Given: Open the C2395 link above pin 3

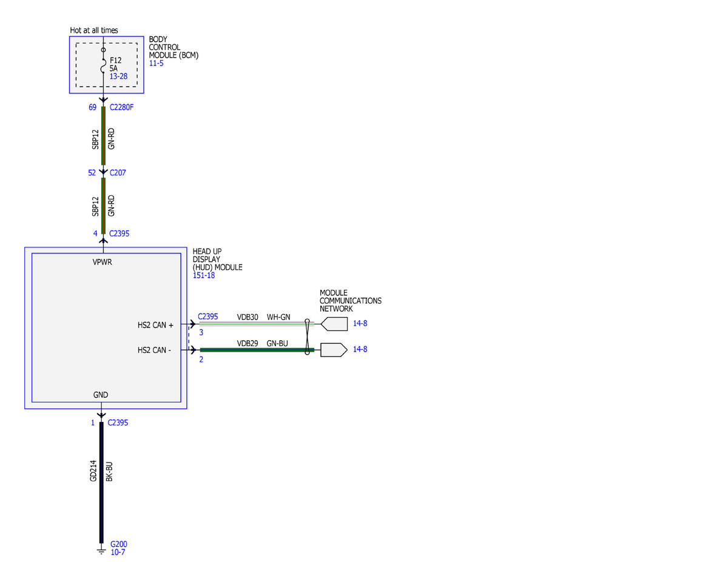Looking at the screenshot, I should pos(208,316).
